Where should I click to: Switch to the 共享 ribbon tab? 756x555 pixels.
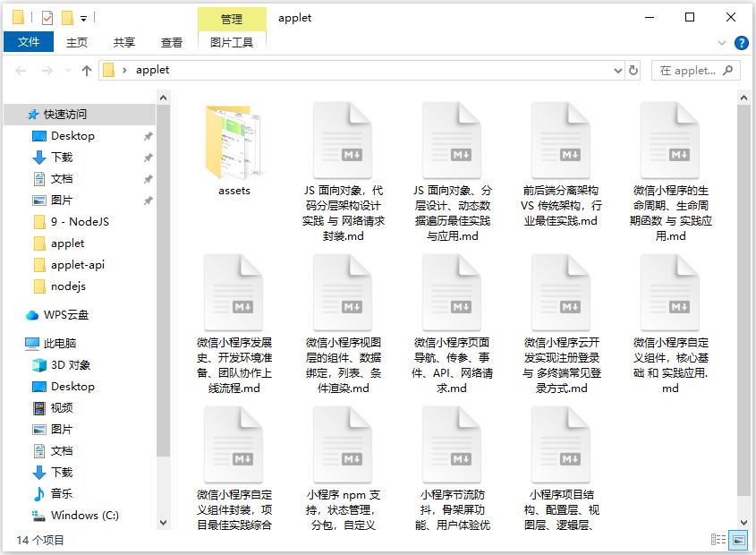coord(123,42)
